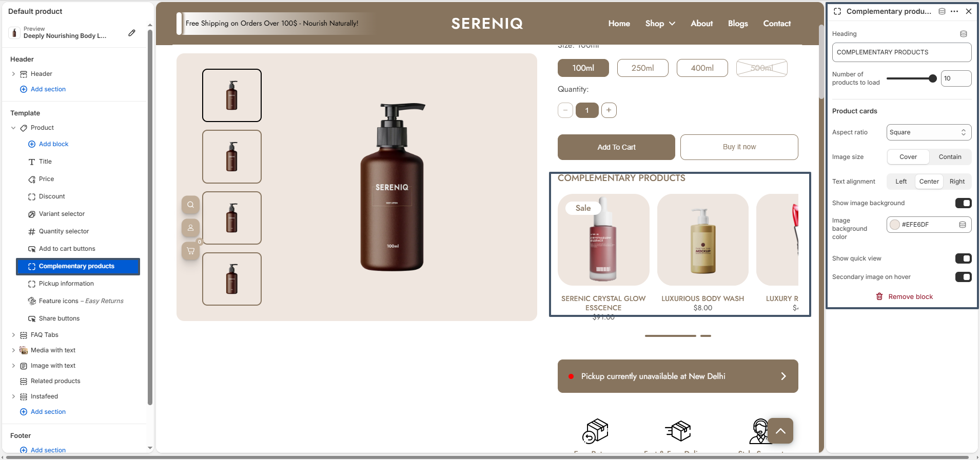Image resolution: width=980 pixels, height=460 pixels.
Task: Click the Related products section icon
Action: pyautogui.click(x=24, y=381)
